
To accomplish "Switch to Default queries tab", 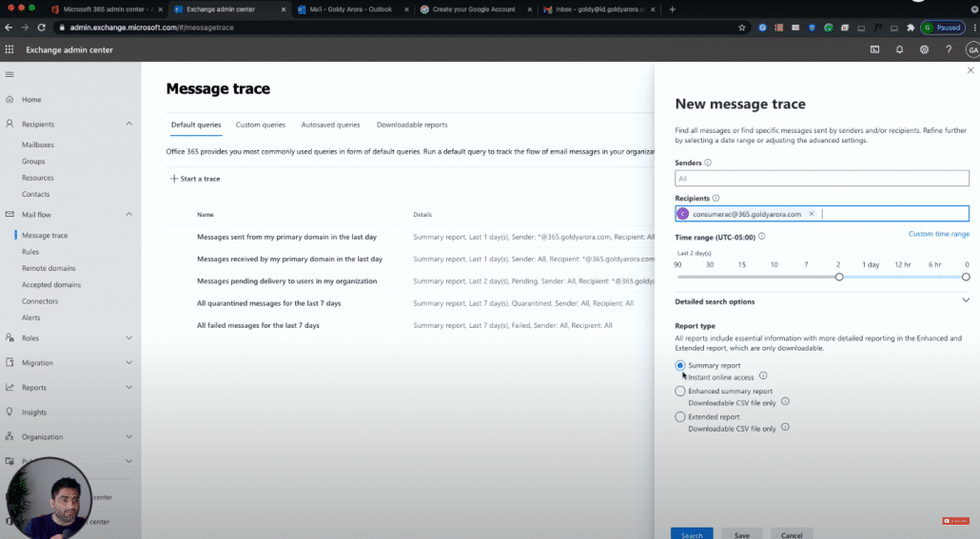I will 196,125.
